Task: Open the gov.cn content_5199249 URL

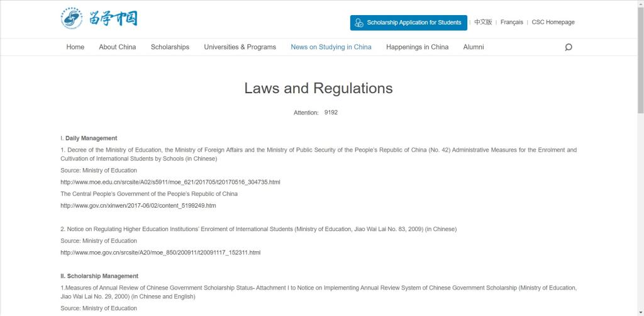Action: tap(138, 205)
